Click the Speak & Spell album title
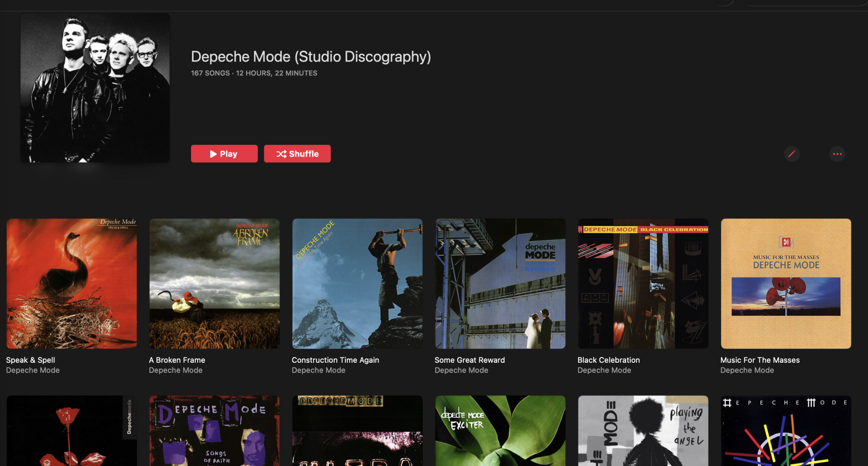 point(30,360)
